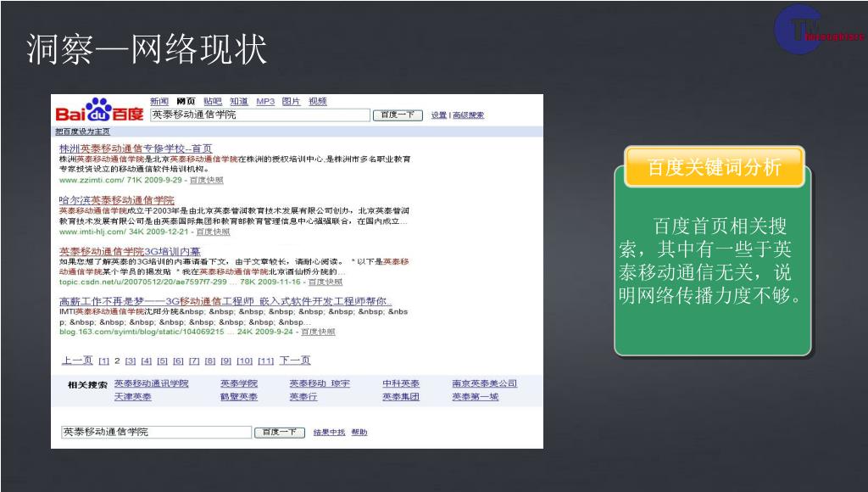Switch to 图片 search tab
This screenshot has height=492, width=868.
pyautogui.click(x=292, y=102)
